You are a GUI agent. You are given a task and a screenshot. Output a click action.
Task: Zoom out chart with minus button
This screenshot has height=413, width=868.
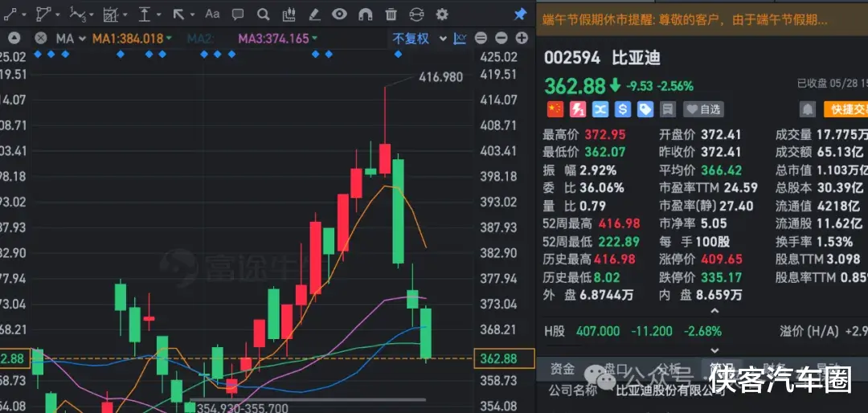pos(501,39)
